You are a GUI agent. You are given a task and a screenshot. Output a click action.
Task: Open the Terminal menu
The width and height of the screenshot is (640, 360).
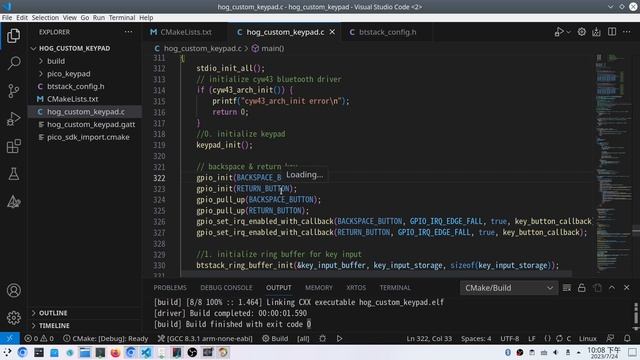pyautogui.click(x=122, y=18)
